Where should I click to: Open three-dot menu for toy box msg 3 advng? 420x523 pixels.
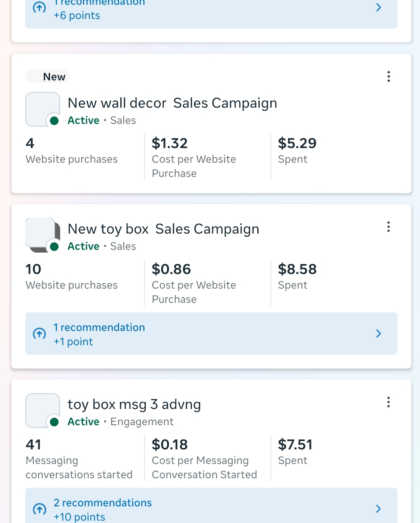388,402
